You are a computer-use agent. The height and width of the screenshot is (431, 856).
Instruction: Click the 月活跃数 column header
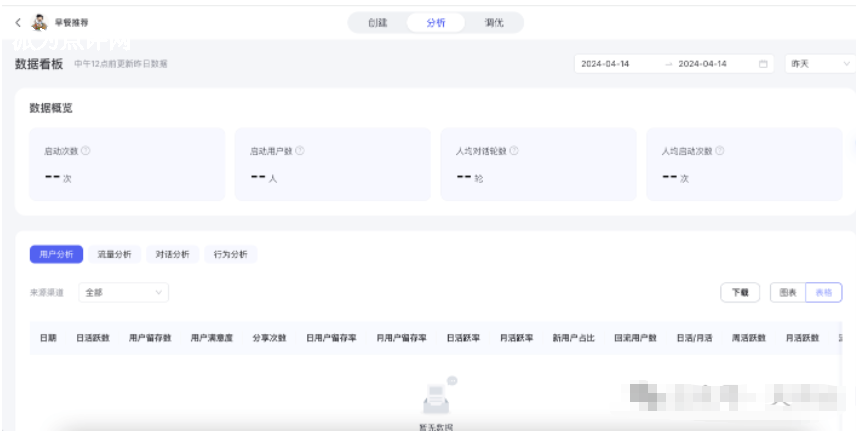tap(802, 338)
